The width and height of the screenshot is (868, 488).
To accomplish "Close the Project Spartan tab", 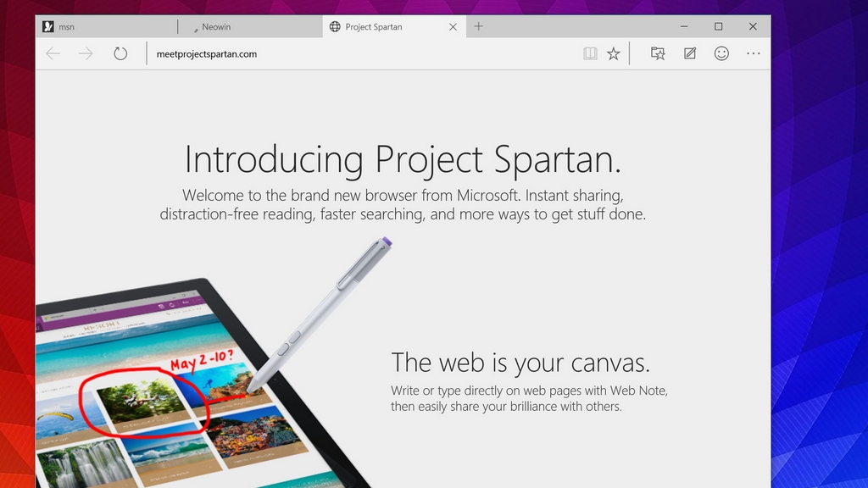I will (x=453, y=27).
